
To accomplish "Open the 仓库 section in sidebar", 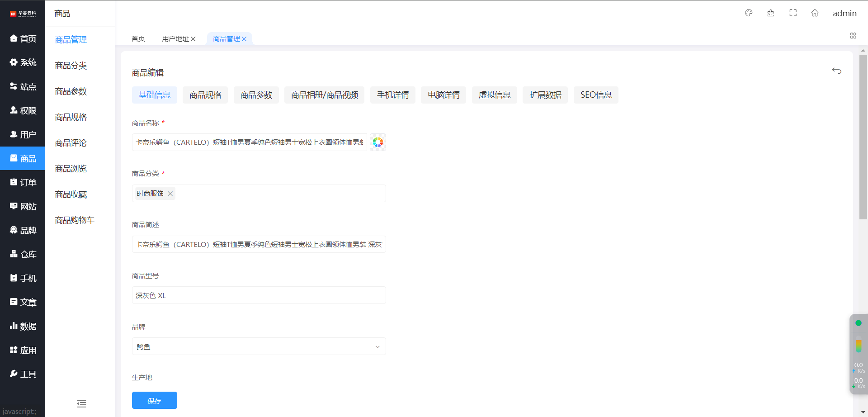I will point(23,254).
